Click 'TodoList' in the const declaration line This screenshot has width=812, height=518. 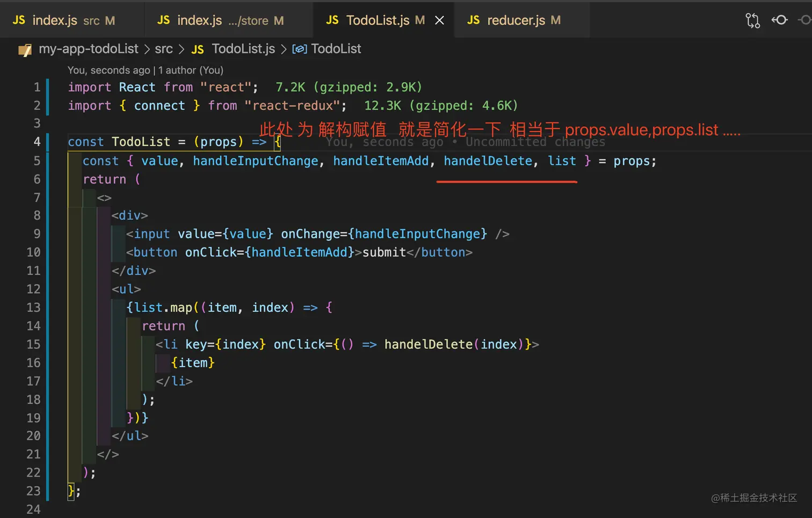point(141,142)
